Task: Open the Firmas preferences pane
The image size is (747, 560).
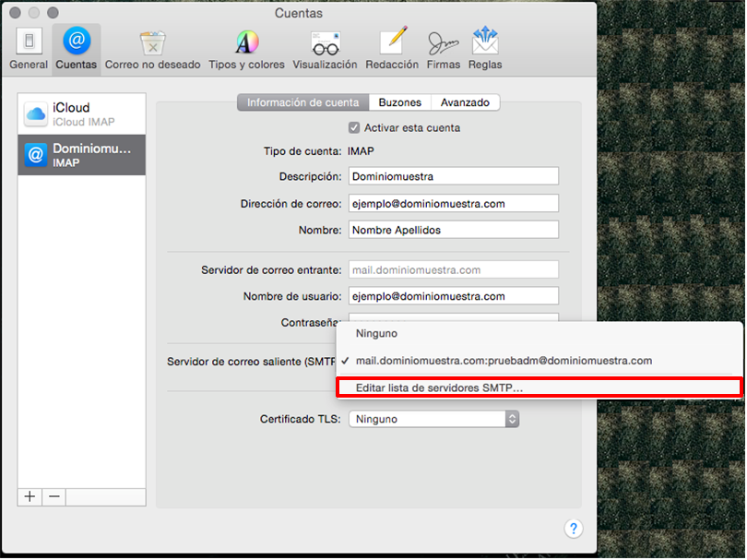Action: click(x=443, y=49)
